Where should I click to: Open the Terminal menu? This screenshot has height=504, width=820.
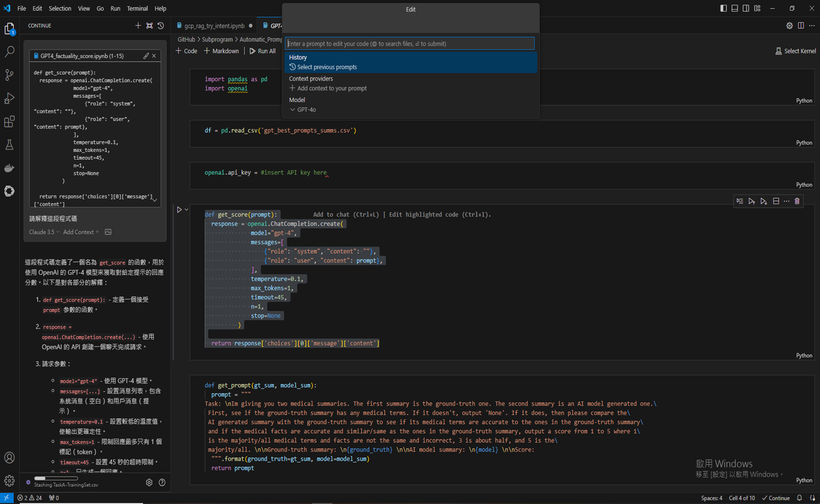[x=137, y=8]
